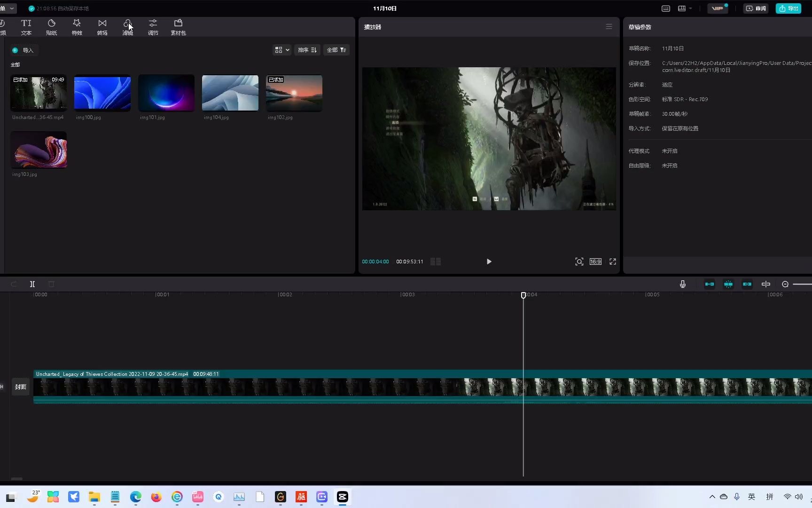Image resolution: width=812 pixels, height=508 pixels.
Task: Click the 导出 export button
Action: click(789, 8)
